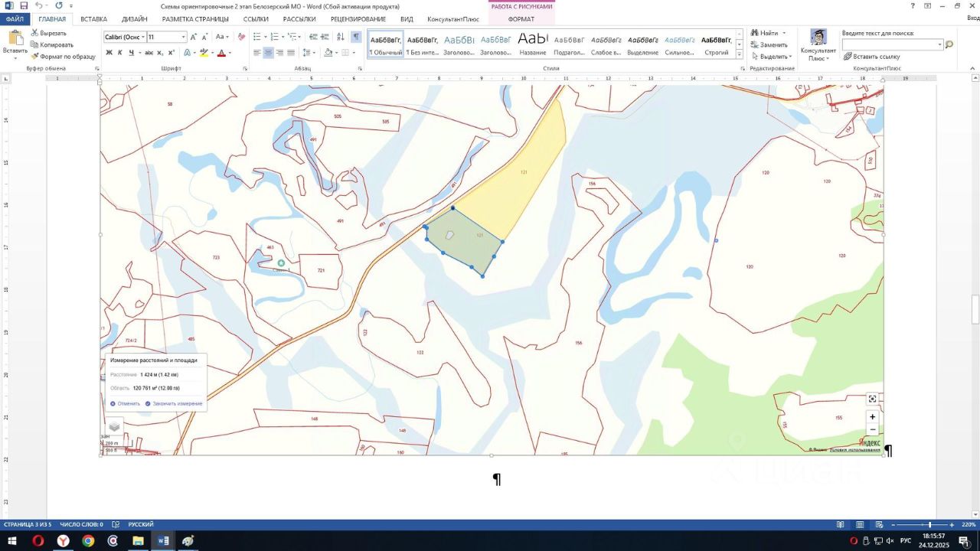The width and height of the screenshot is (980, 551).
Task: Open the Выделить (Select) dropdown
Action: coord(771,57)
